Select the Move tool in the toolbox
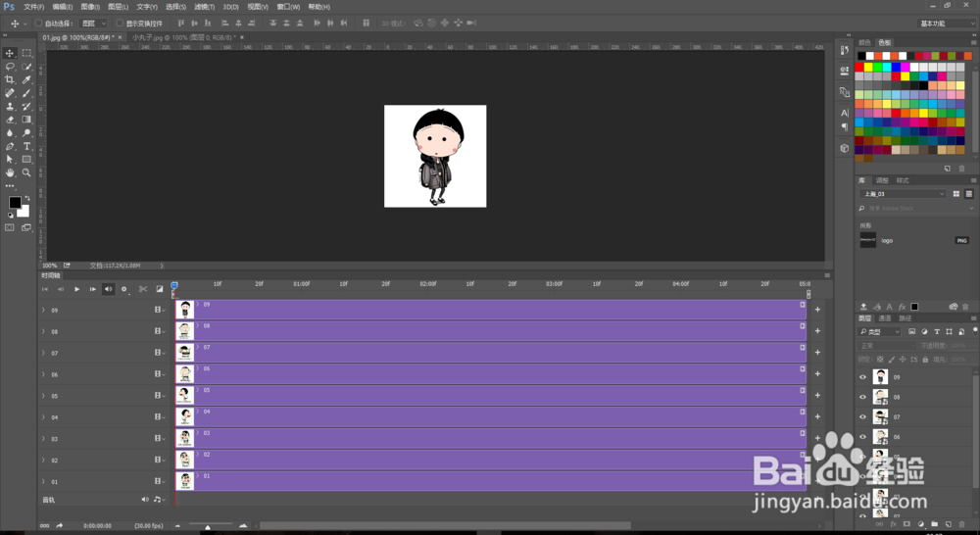980x535 pixels. [10, 53]
